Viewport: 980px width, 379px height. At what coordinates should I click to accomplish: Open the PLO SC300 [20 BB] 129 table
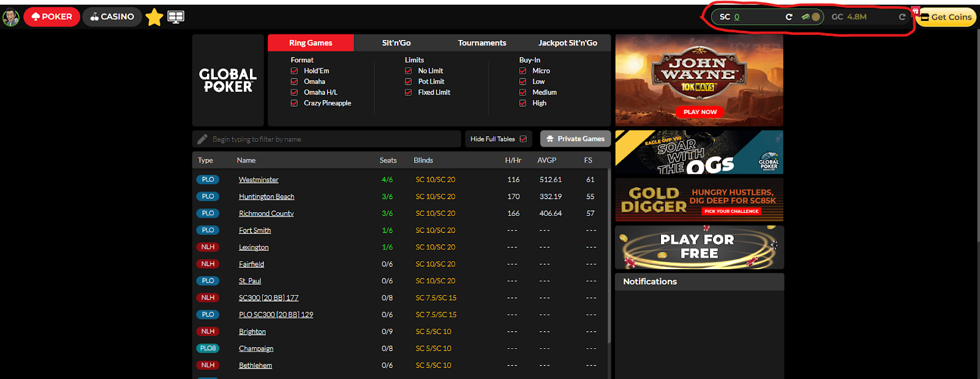(x=276, y=315)
